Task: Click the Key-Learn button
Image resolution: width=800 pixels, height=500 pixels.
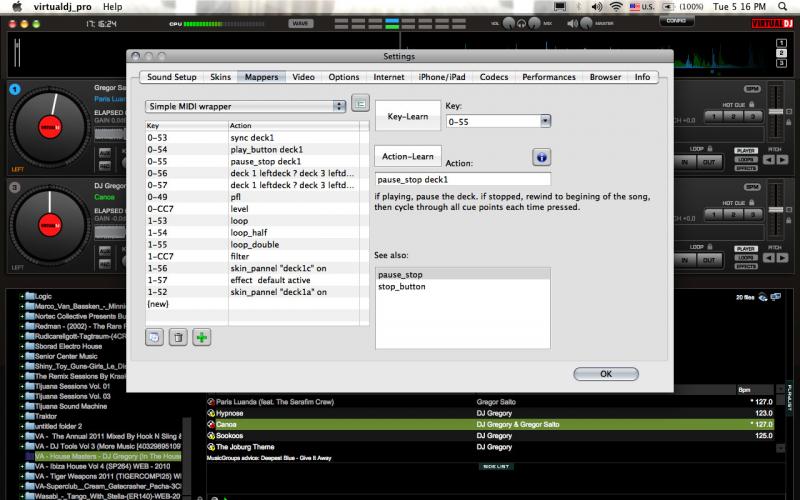Action: pyautogui.click(x=408, y=116)
